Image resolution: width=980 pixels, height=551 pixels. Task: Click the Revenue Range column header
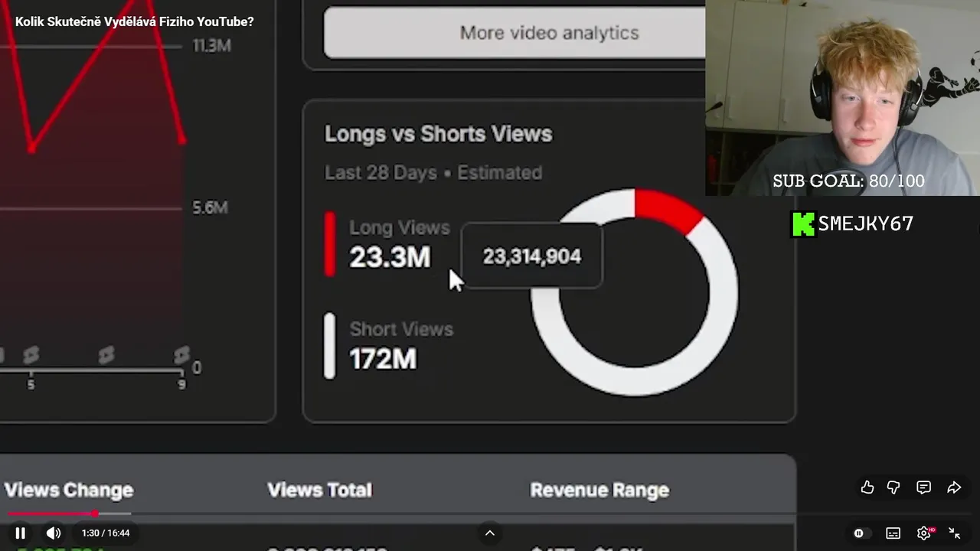pos(599,490)
